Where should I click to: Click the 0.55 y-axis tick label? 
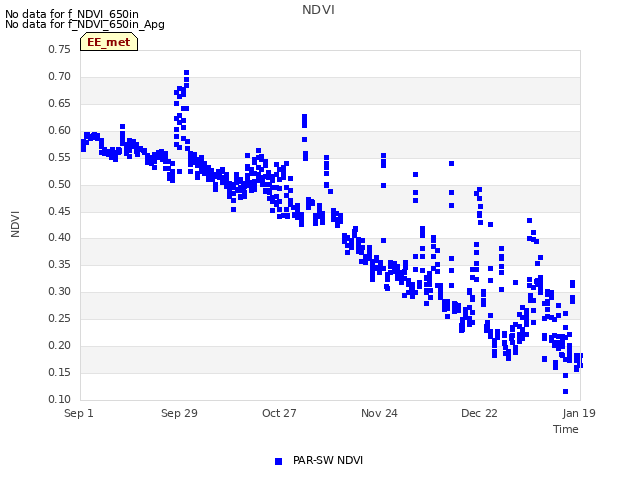click(60, 157)
